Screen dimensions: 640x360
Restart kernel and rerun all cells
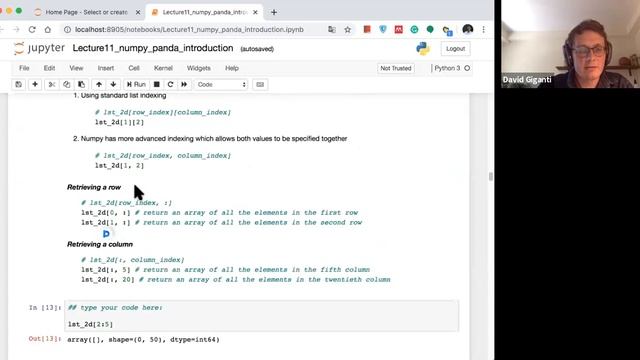184,84
